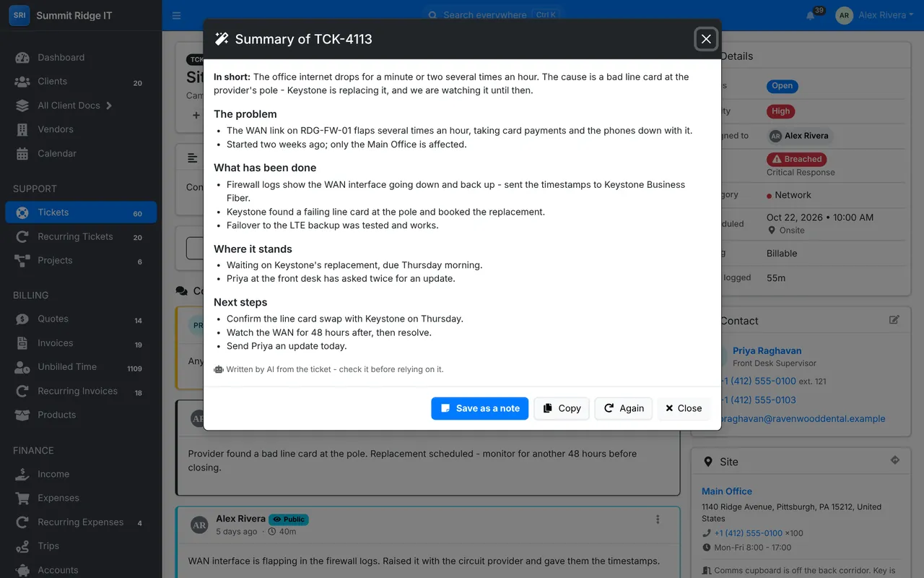Click the High priority badge
Screen dimensions: 924x578
tap(780, 111)
